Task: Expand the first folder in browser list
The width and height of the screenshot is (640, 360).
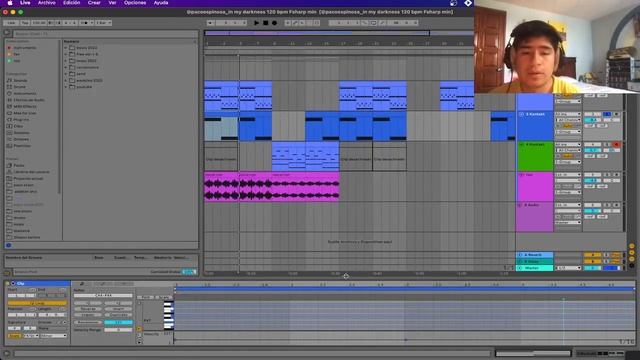Action: (x=66, y=48)
